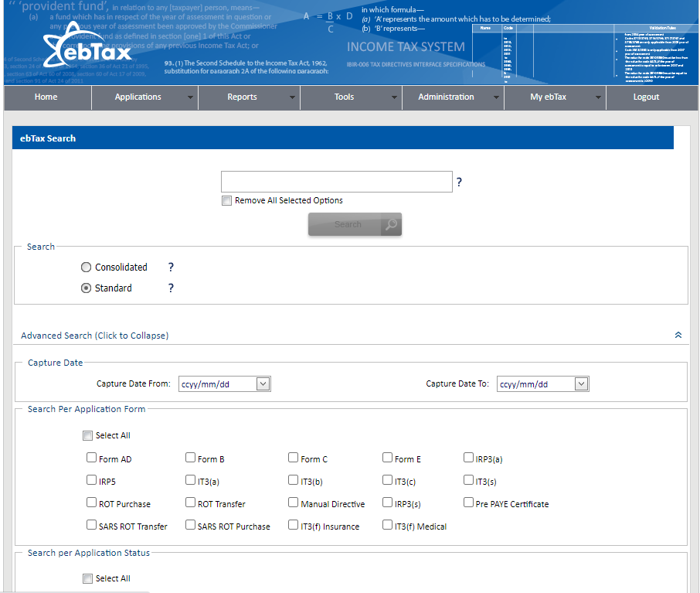Image resolution: width=700 pixels, height=593 pixels.
Task: Check the IRP5 checkbox
Action: 91,480
